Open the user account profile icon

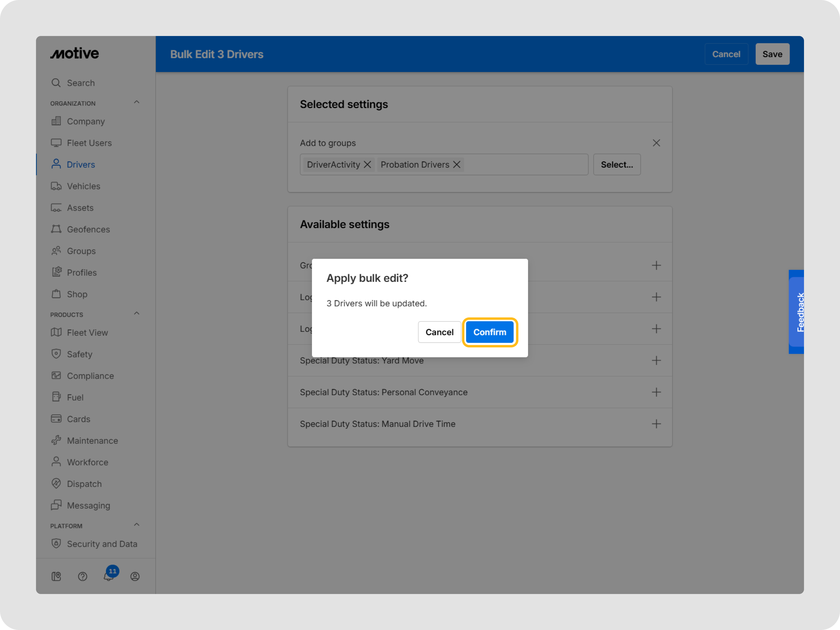[135, 576]
